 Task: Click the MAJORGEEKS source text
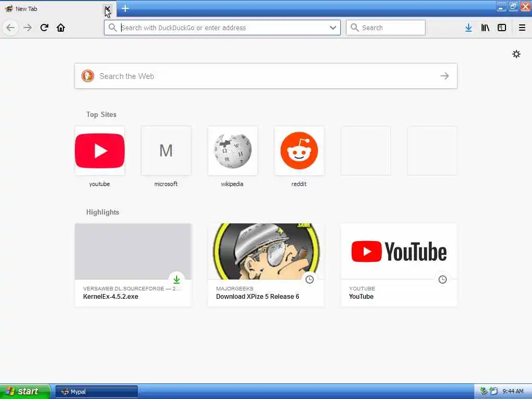tap(235, 288)
